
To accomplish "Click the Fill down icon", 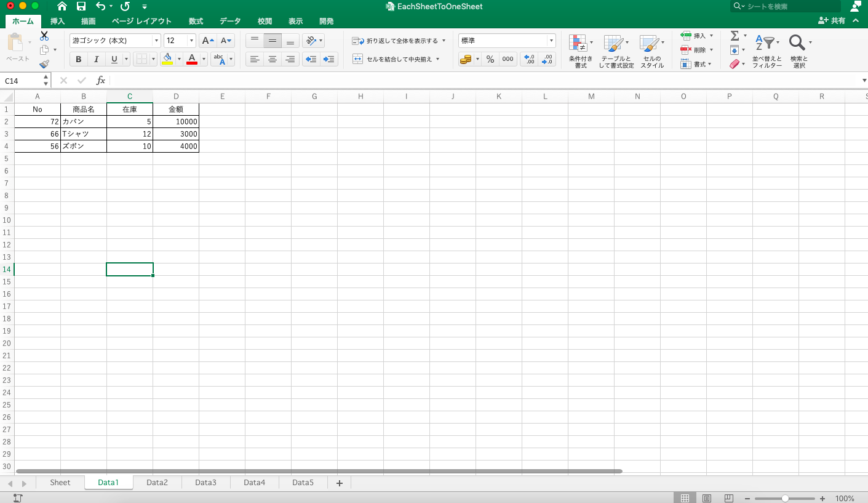I will click(735, 50).
